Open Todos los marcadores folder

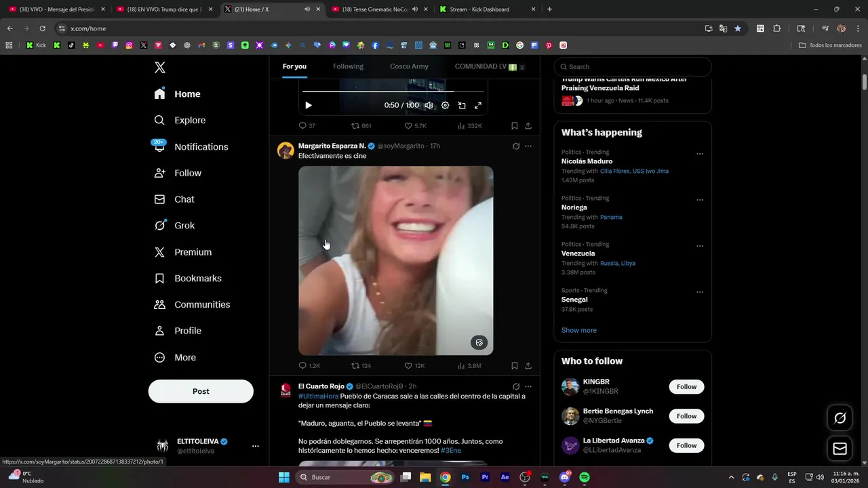click(830, 45)
